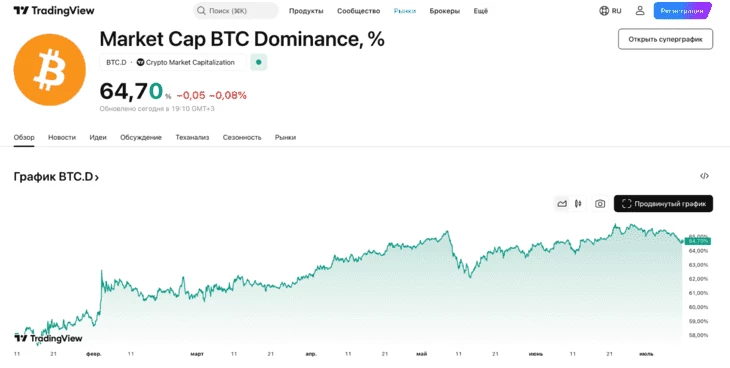Switch to the Теханализ tab

click(x=192, y=137)
